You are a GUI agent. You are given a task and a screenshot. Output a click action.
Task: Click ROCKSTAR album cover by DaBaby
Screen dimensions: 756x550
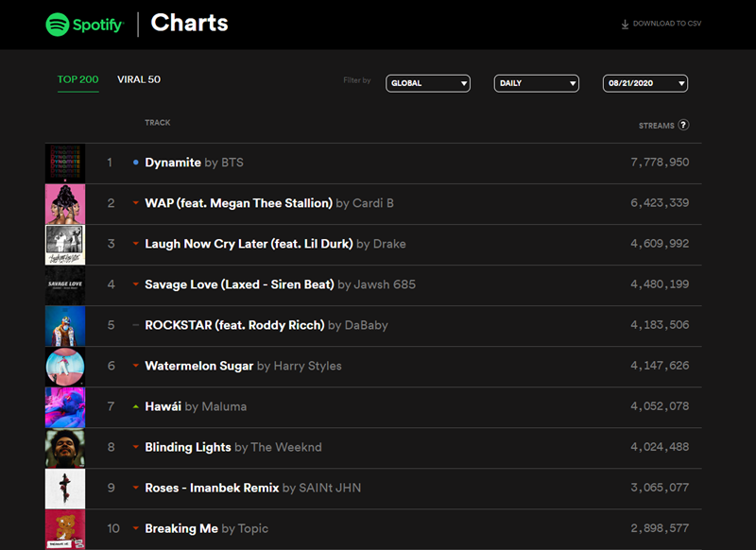[x=65, y=325]
